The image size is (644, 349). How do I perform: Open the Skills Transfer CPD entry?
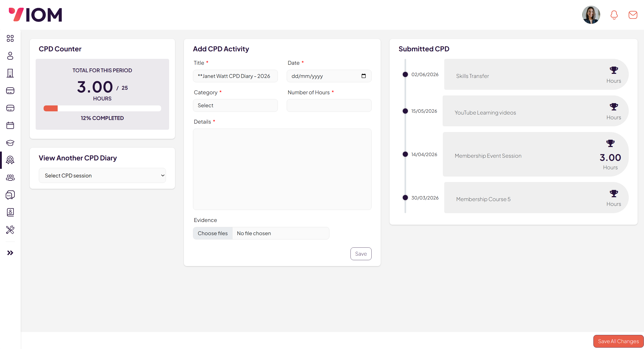536,74
